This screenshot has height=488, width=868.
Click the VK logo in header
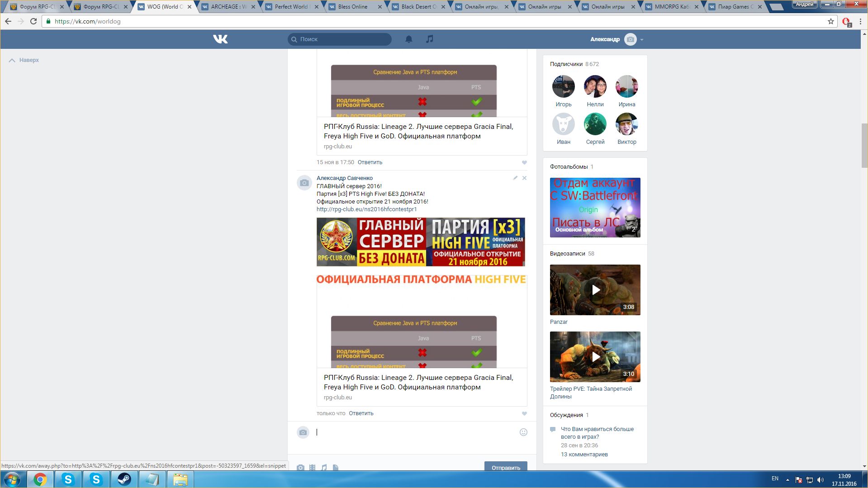coord(220,39)
